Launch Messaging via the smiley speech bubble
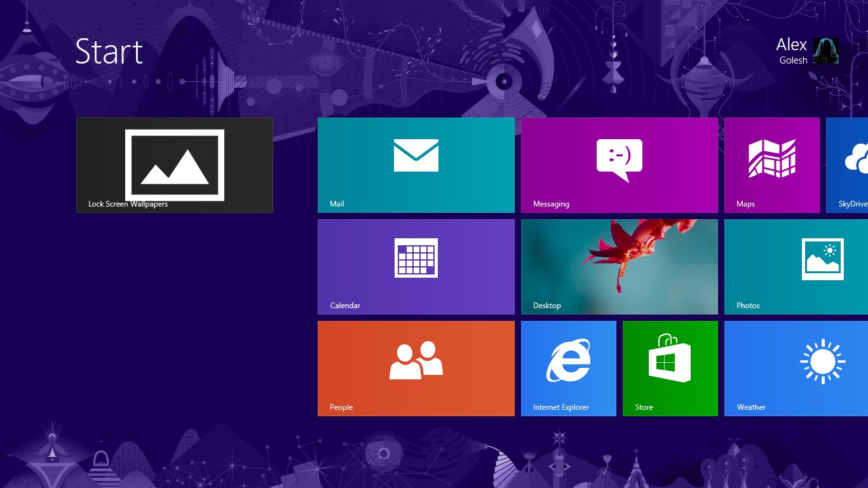This screenshot has height=488, width=868. coord(619,160)
